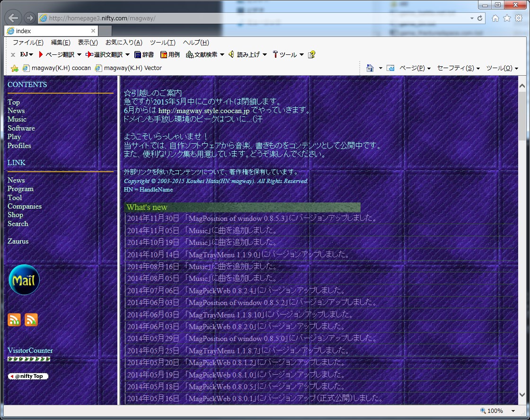
Task: Open the magway(K.H) coocan favorite link
Action: point(56,68)
